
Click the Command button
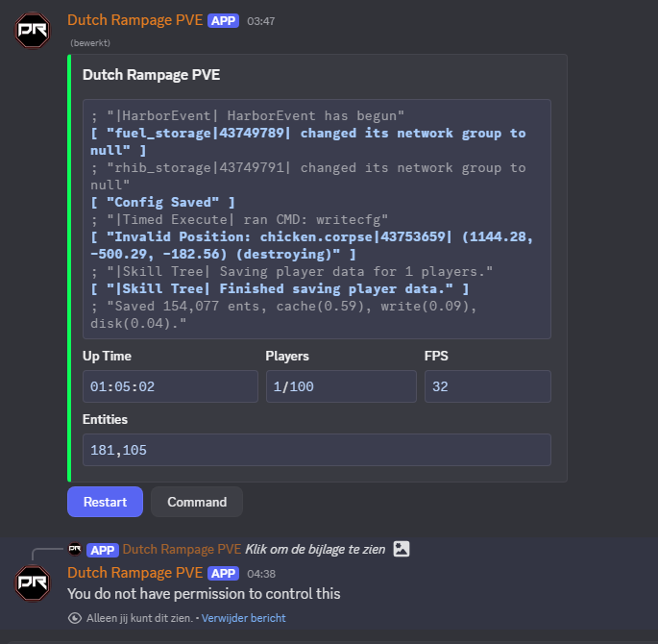coord(197,502)
